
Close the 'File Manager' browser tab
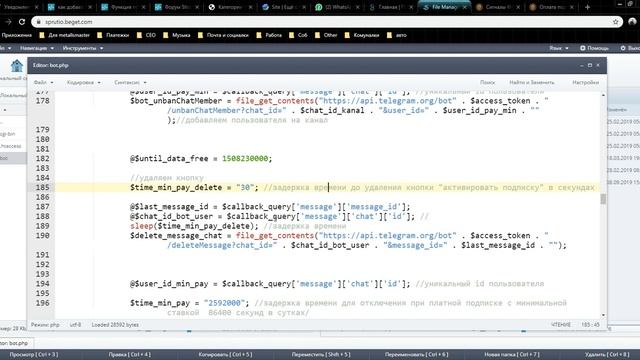click(x=464, y=7)
